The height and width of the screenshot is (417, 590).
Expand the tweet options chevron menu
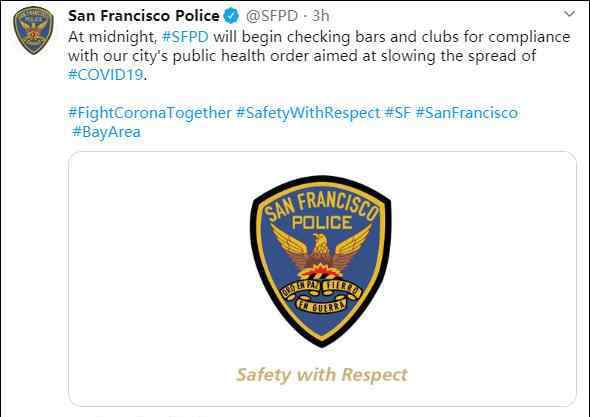coord(570,14)
